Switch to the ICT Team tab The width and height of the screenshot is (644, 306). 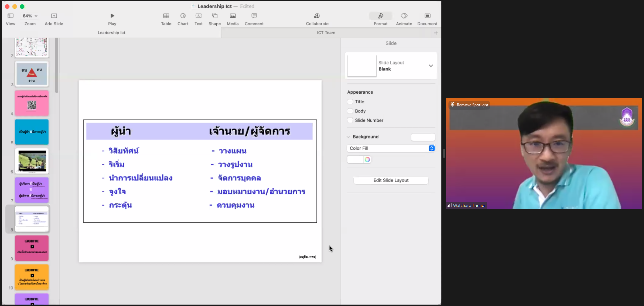pyautogui.click(x=326, y=33)
